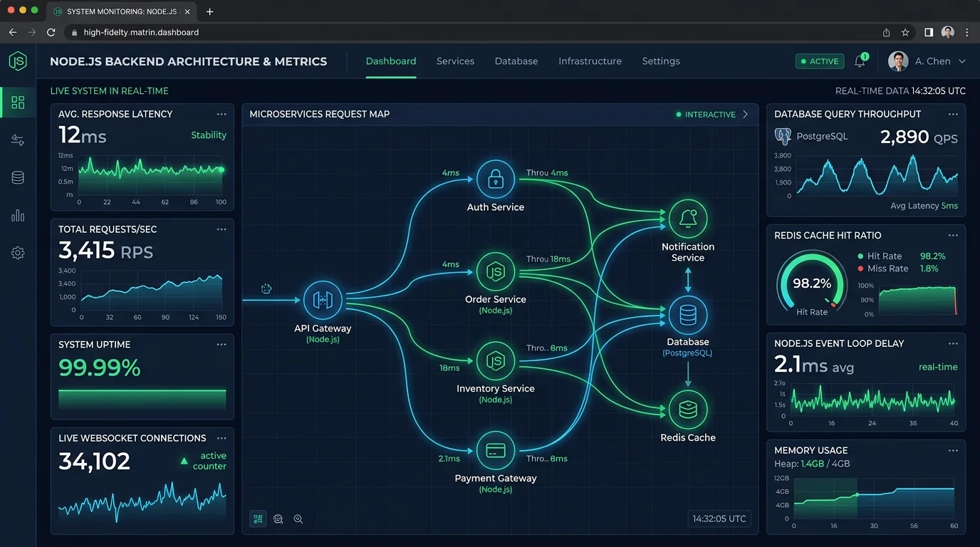Select the dashboard grid icon in sidebar
The height and width of the screenshot is (547, 980).
(x=18, y=103)
